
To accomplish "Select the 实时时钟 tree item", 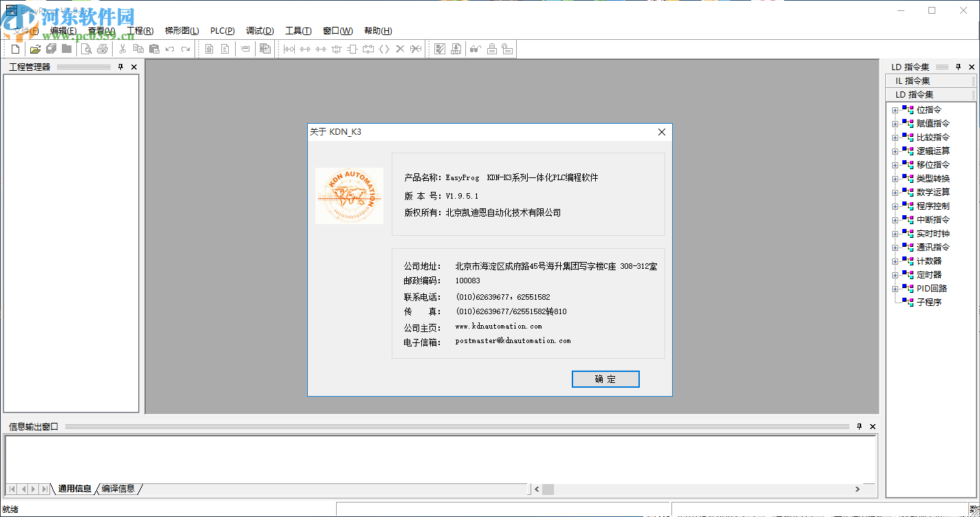I will (933, 234).
